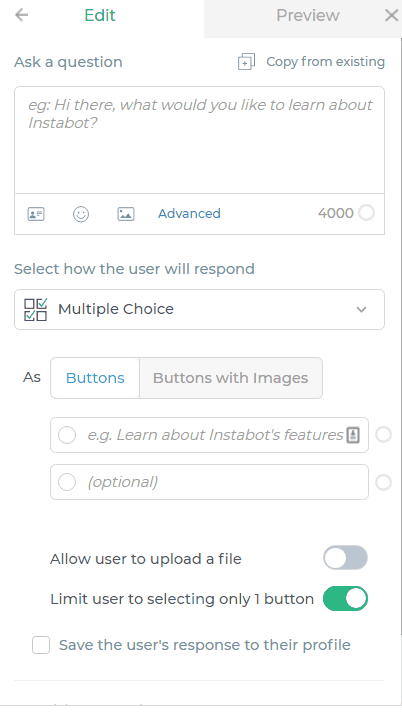This screenshot has height=716, width=402.
Task: Open the Multiple Choice response type dropdown
Action: coord(199,310)
